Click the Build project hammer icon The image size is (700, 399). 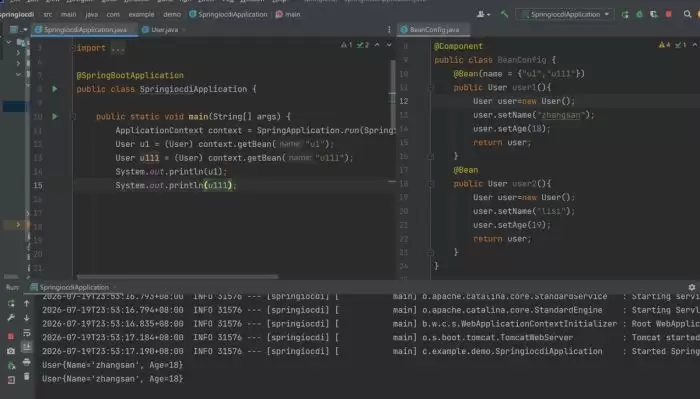[504, 14]
